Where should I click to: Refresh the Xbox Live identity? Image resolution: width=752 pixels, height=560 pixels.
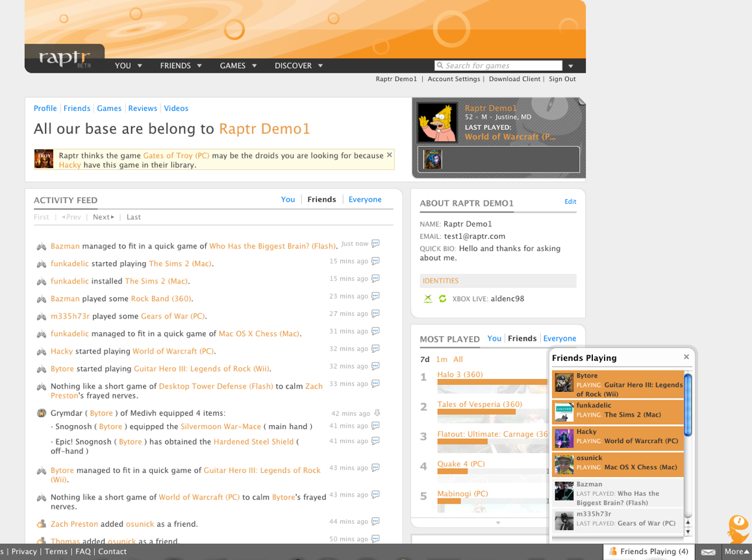(x=443, y=298)
